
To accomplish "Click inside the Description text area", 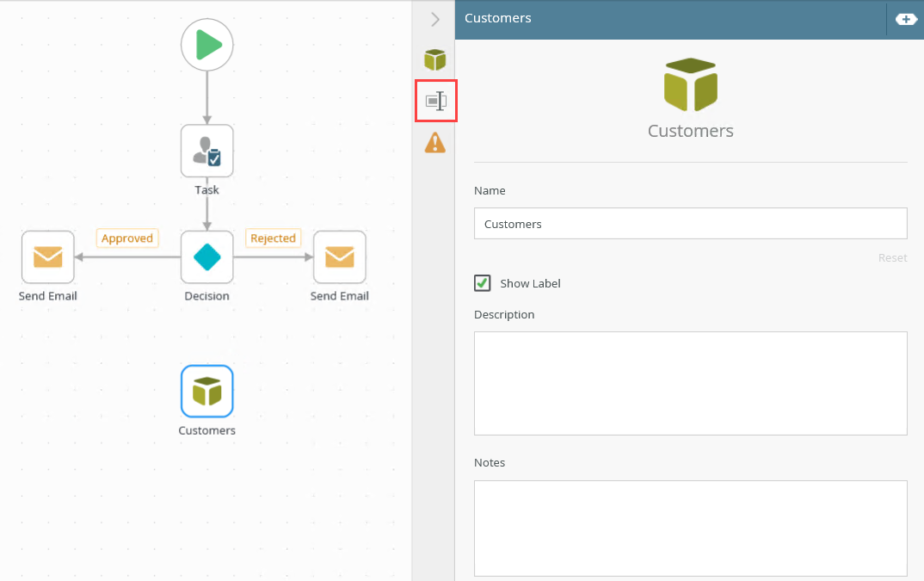I will point(690,383).
